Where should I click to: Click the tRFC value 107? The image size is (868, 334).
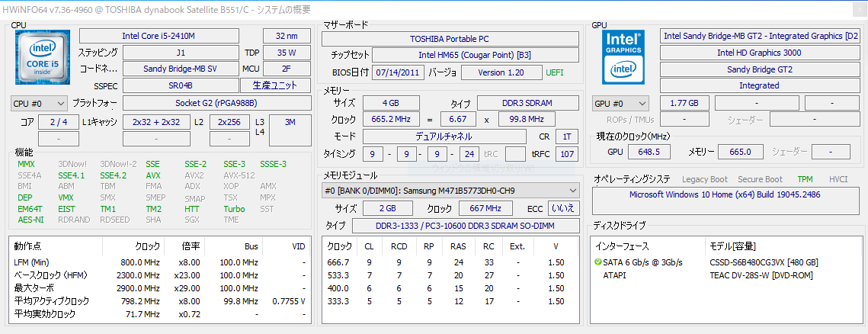567,153
